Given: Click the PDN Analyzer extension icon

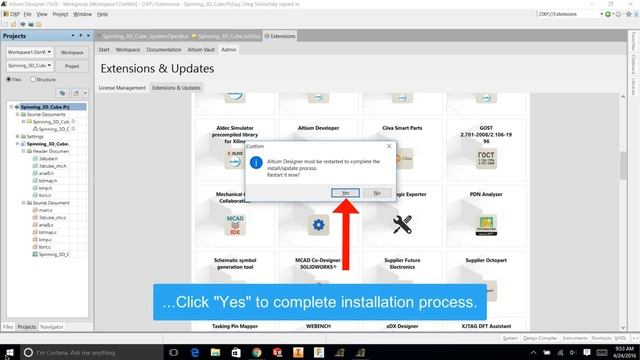Looking at the screenshot, I should (486, 225).
